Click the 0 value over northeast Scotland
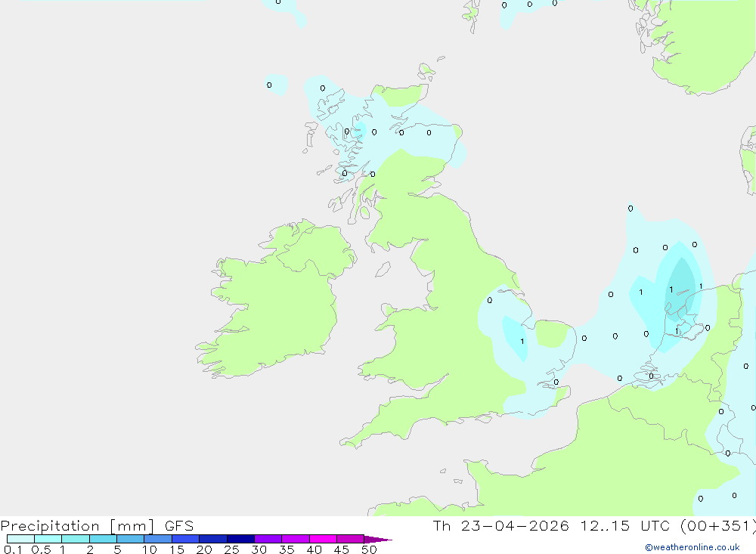This screenshot has height=554, width=756. click(x=429, y=132)
